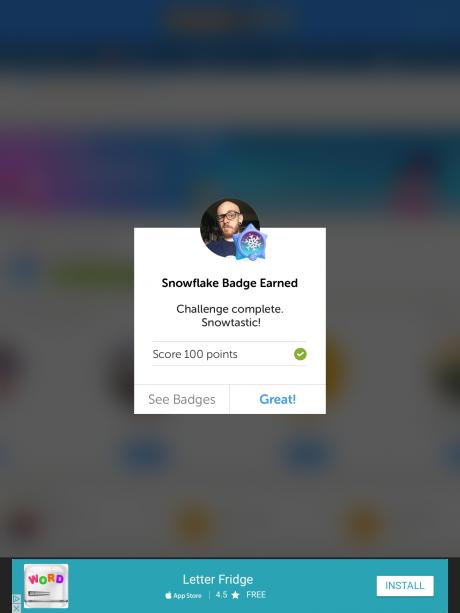The width and height of the screenshot is (460, 613).
Task: Click the green checkmark beside Score 100 points
Action: coord(300,354)
